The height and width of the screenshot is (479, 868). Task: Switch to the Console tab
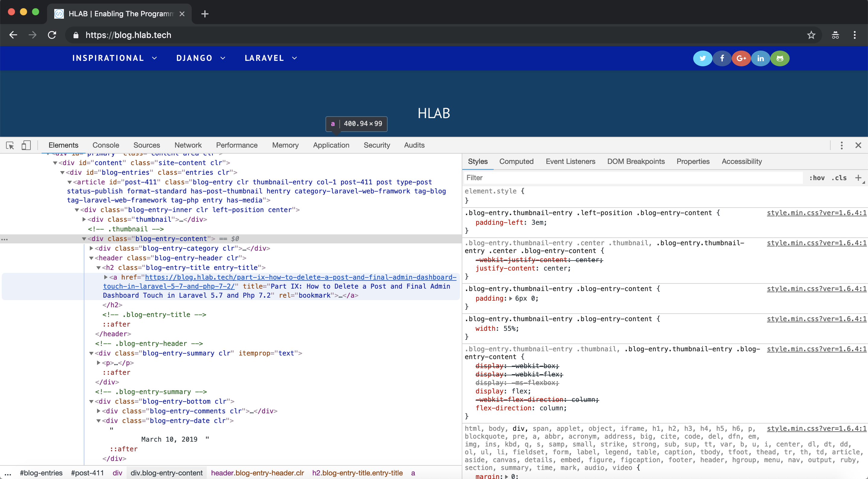pyautogui.click(x=106, y=145)
